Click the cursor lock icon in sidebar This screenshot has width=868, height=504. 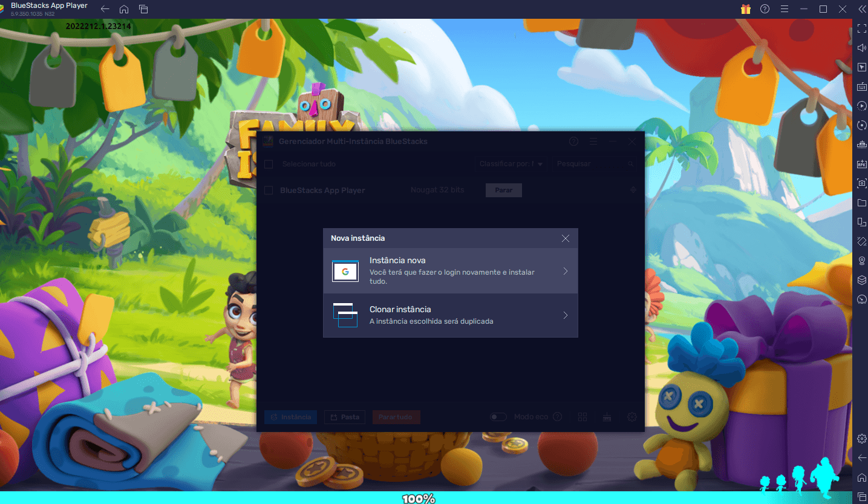(x=862, y=67)
